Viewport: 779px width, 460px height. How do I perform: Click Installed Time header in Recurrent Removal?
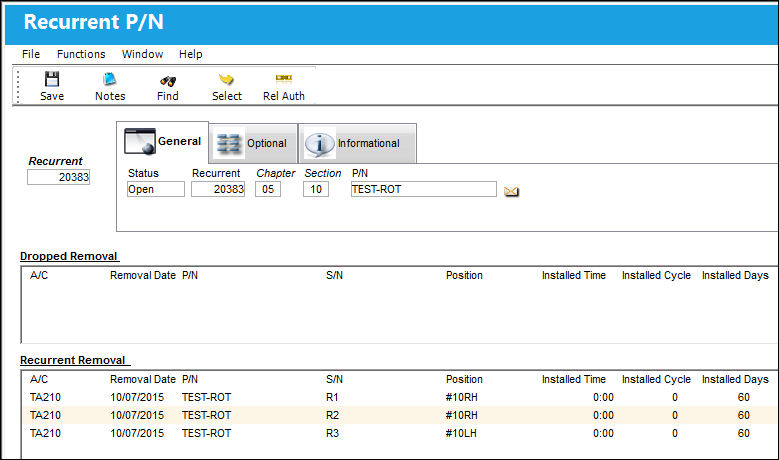[x=574, y=380]
